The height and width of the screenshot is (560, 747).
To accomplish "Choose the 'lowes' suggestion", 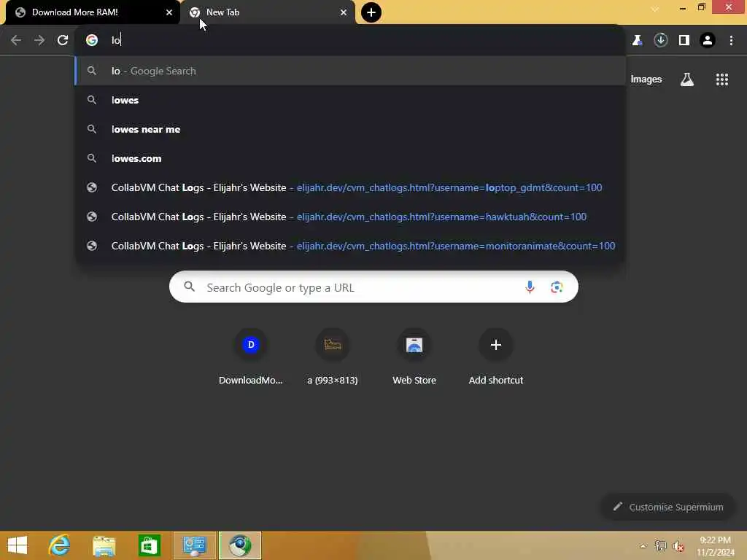I will [350, 100].
